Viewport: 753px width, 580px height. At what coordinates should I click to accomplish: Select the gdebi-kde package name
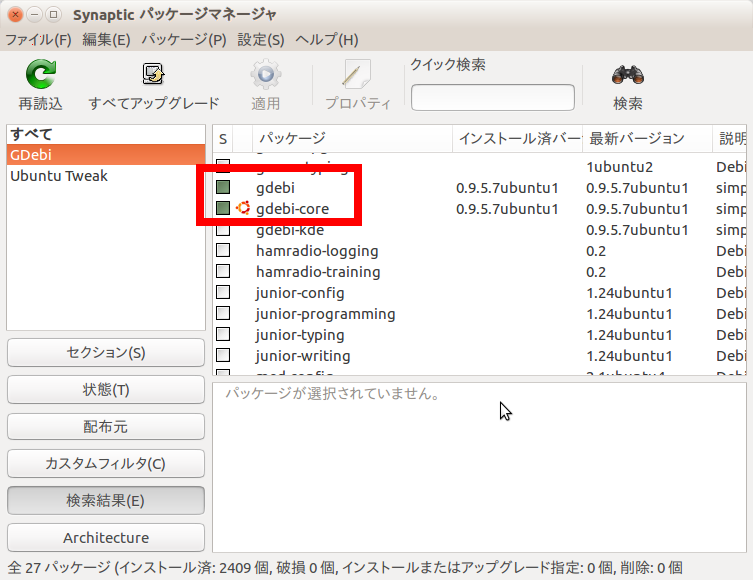pos(290,230)
